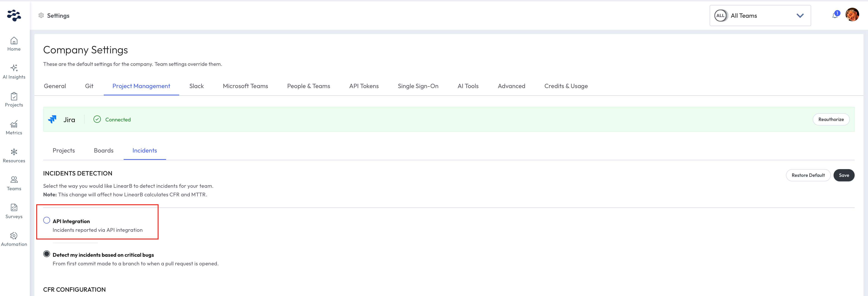Select the API Integration radio option

[47, 220]
